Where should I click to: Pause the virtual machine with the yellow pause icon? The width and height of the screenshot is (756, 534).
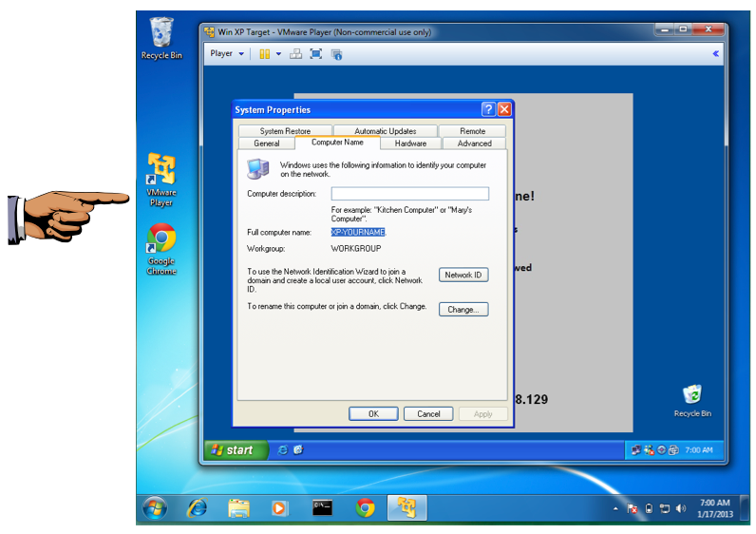click(264, 54)
